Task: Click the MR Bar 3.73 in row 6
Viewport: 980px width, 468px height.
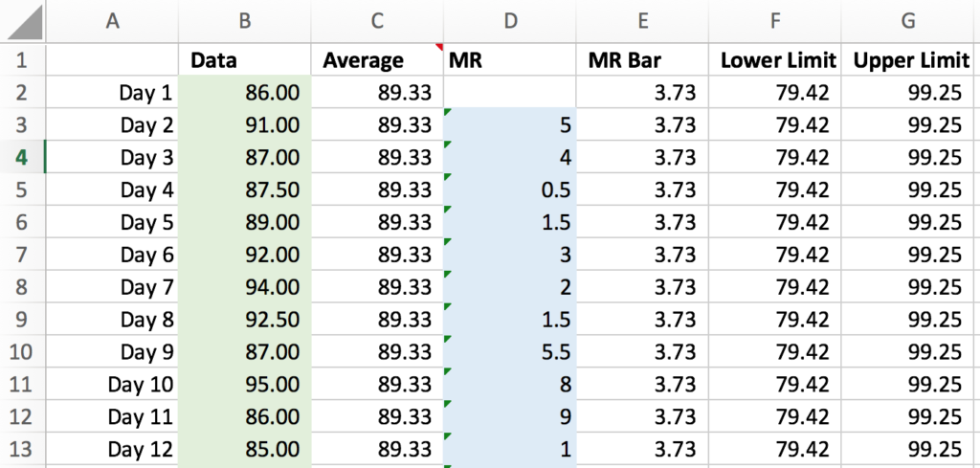Action: (x=642, y=222)
